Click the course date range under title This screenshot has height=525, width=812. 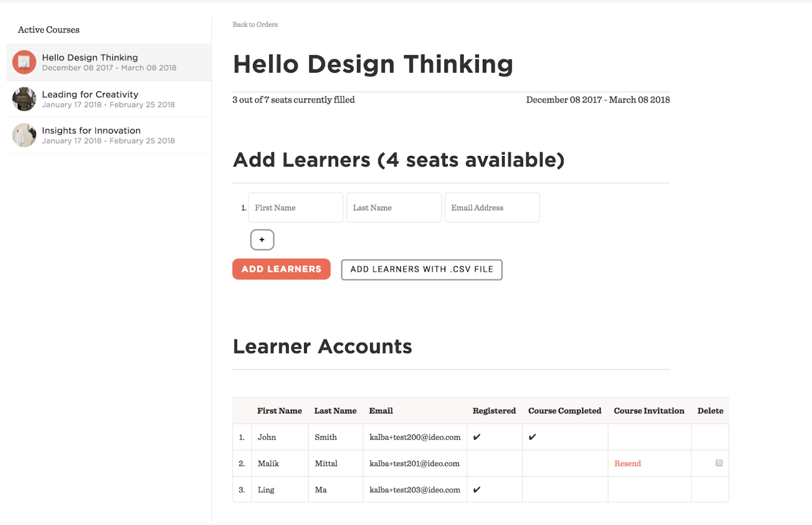(x=598, y=100)
